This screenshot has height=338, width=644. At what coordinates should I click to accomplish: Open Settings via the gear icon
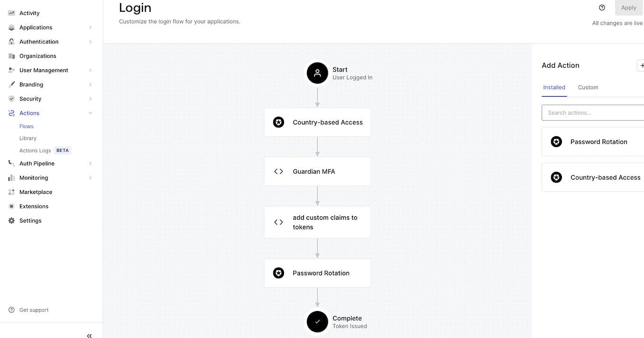pyautogui.click(x=10, y=220)
